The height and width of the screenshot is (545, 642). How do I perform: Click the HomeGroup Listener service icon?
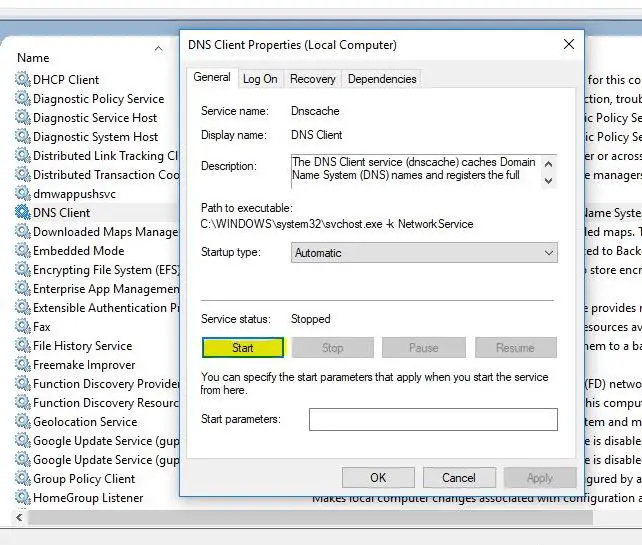click(x=23, y=498)
